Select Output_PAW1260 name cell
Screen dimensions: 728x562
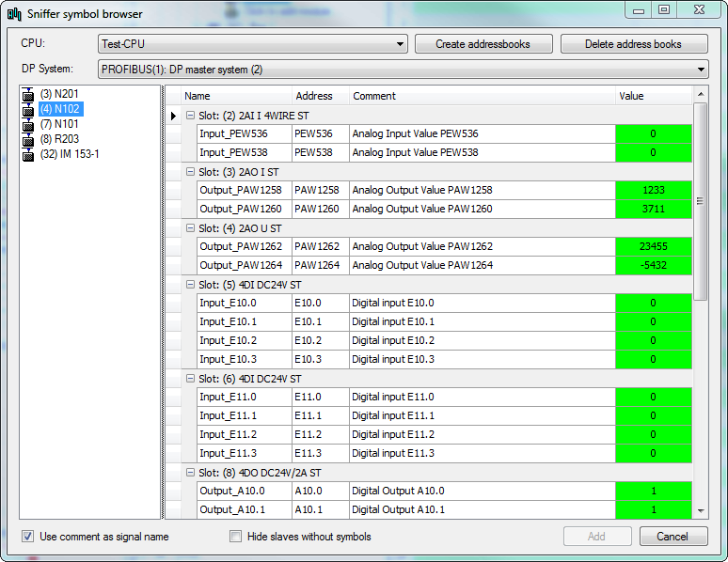(245, 209)
